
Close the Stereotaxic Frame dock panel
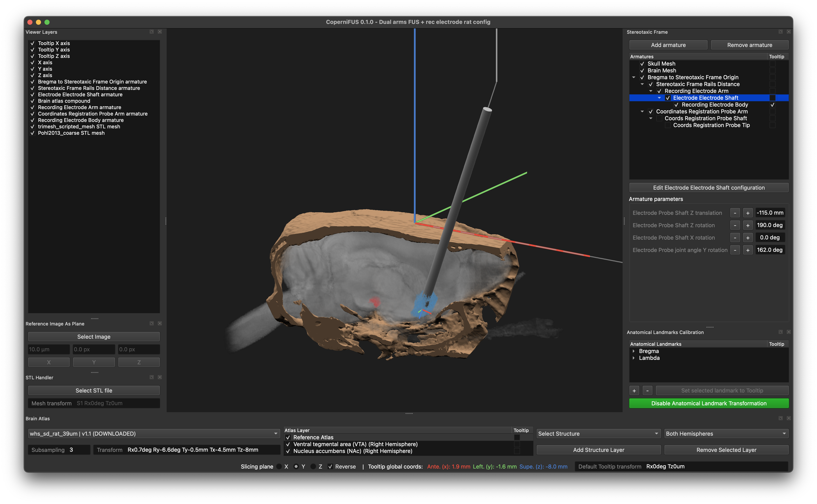click(789, 32)
